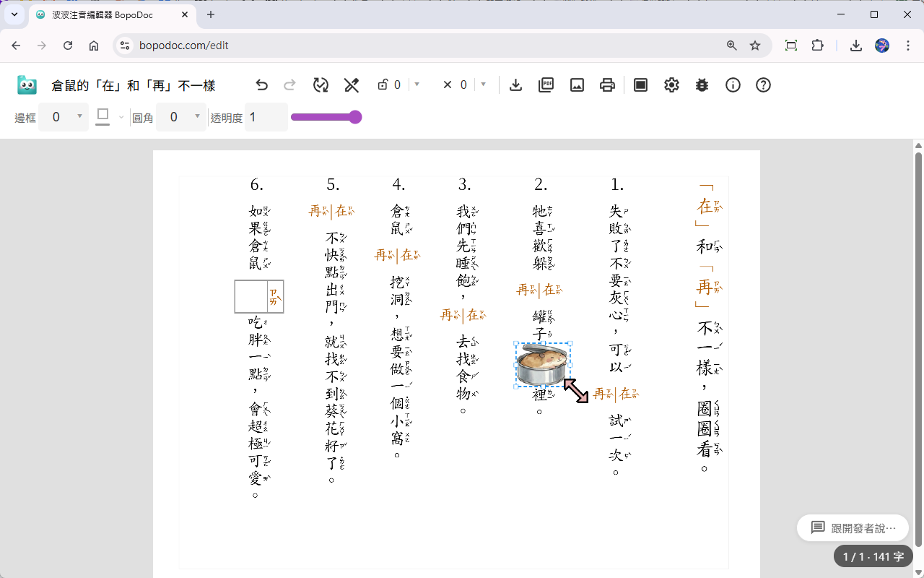Open a new browser tab

(210, 14)
